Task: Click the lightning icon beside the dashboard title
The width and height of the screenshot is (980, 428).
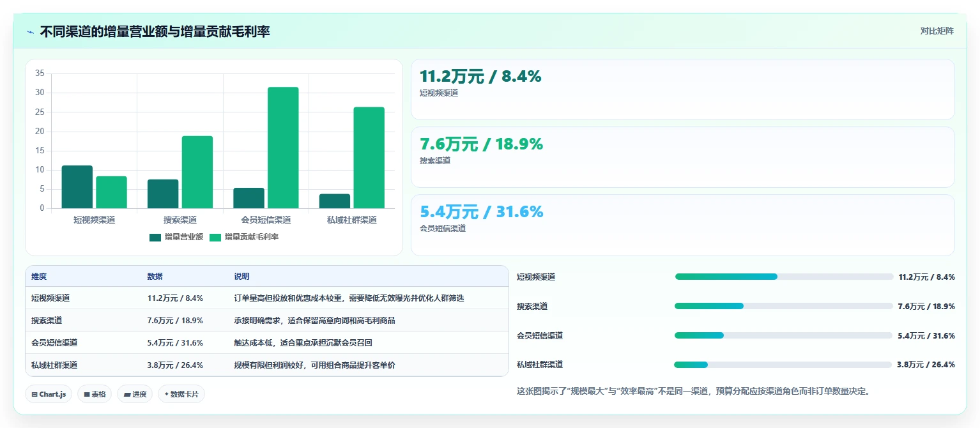Action: [30, 32]
